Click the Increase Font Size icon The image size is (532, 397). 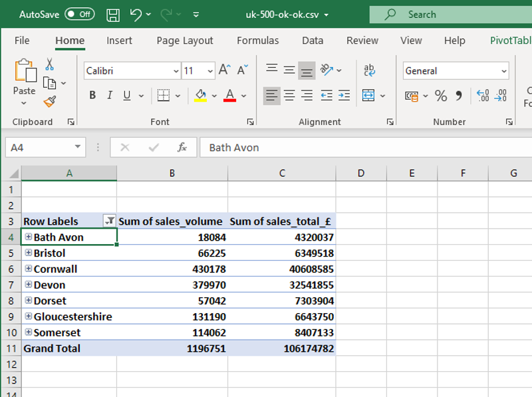(225, 70)
